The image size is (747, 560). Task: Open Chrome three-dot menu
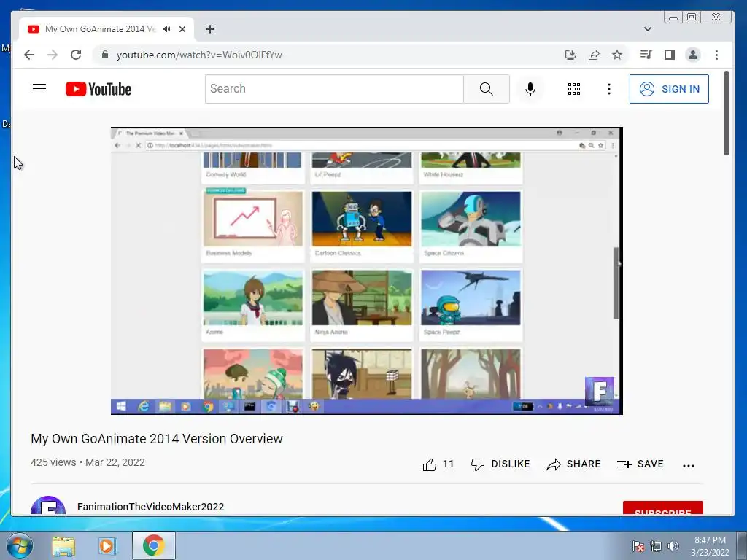pyautogui.click(x=716, y=55)
